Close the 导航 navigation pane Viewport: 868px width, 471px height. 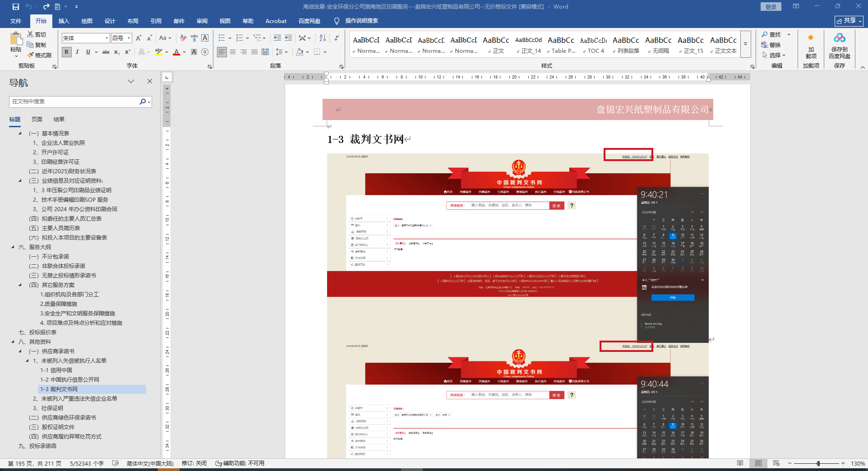click(150, 81)
